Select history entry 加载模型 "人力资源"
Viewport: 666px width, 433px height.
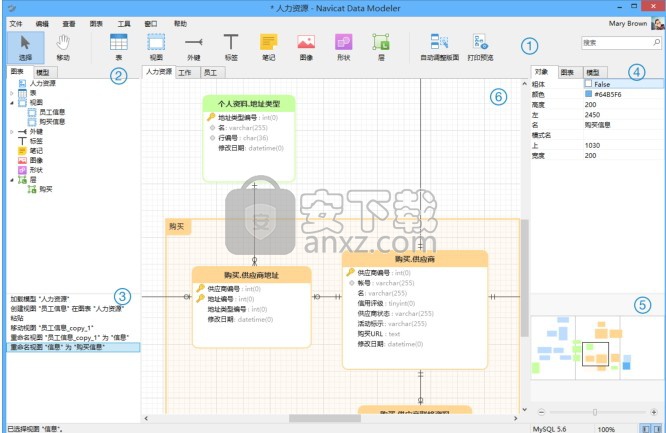tap(40, 299)
